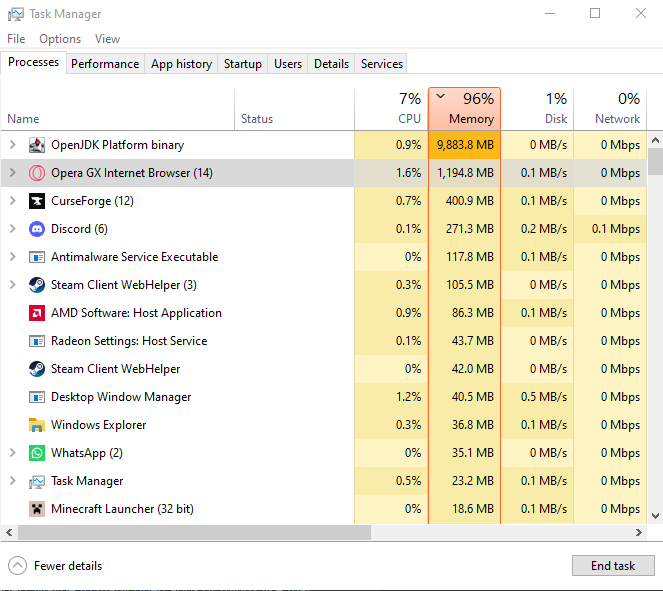The image size is (663, 591).
Task: Click the 0.5 MB/s disk value
Action: 544,397
